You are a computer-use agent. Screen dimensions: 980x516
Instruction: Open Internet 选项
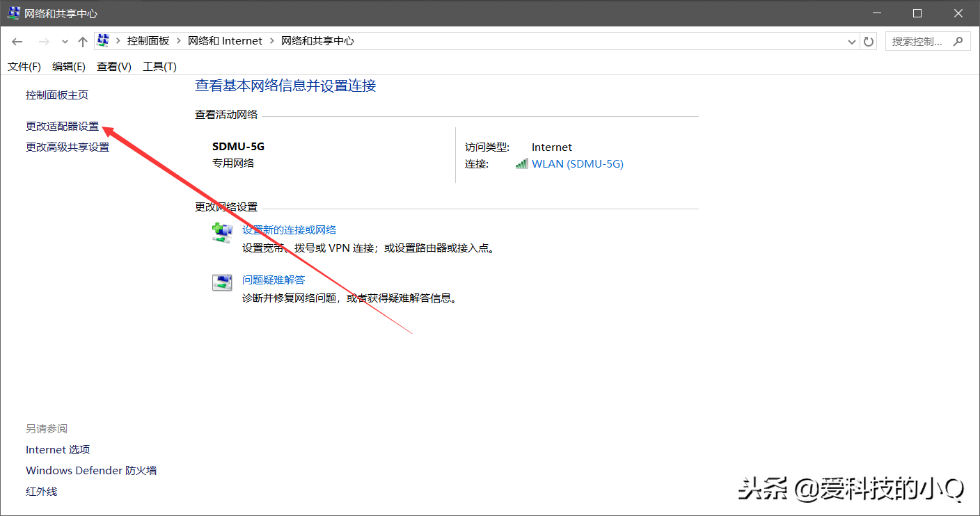click(58, 450)
